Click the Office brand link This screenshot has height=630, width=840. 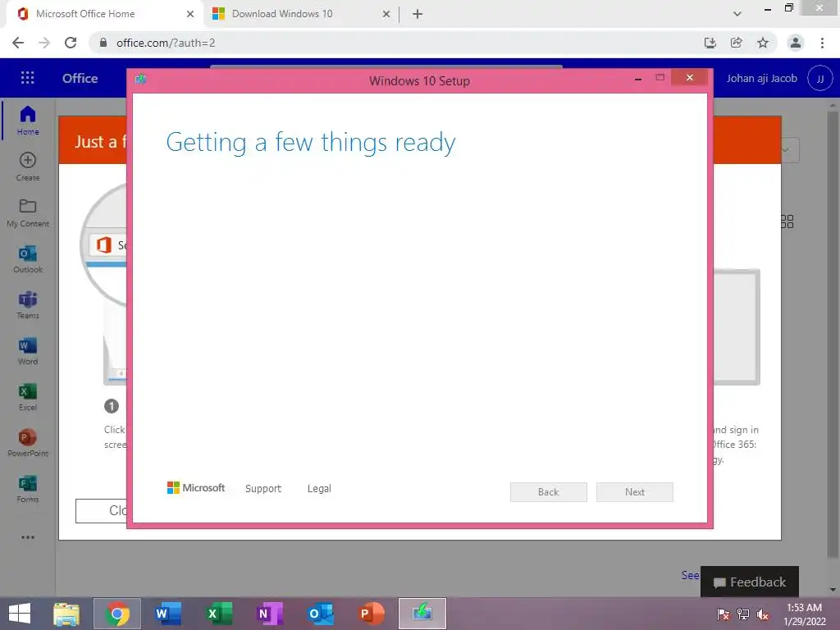coord(80,78)
